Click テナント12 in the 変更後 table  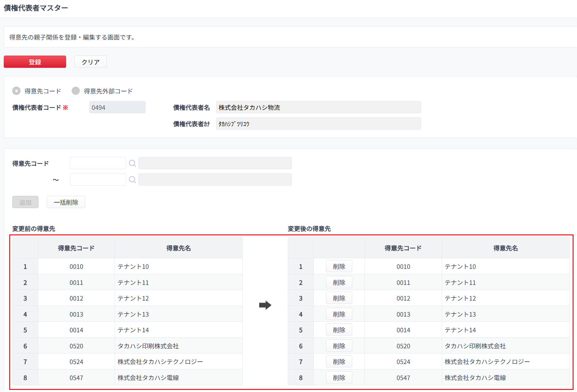(460, 298)
